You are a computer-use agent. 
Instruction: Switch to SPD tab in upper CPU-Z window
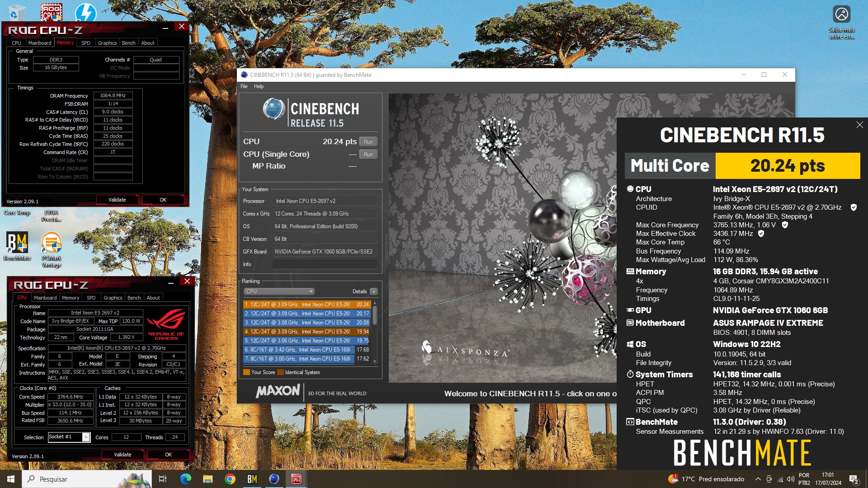pos(85,43)
